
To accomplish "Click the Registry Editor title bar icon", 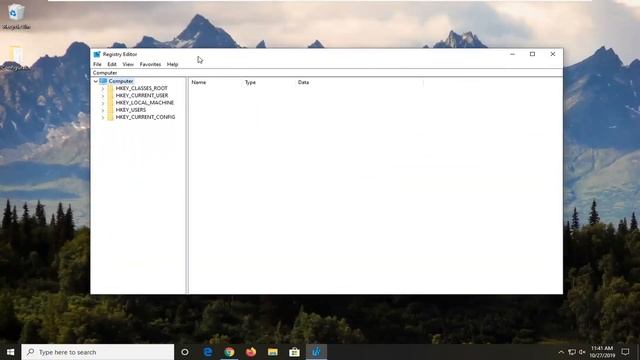I will tap(97, 54).
